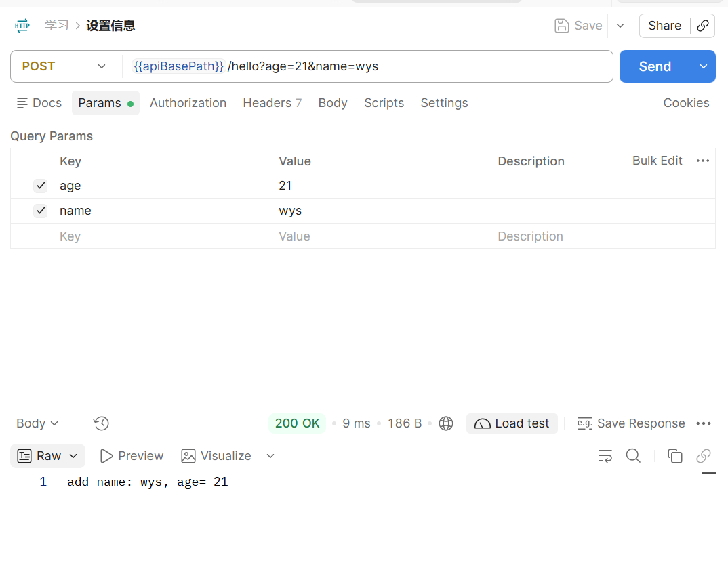
Task: Toggle line wrap in response body
Action: 605,456
